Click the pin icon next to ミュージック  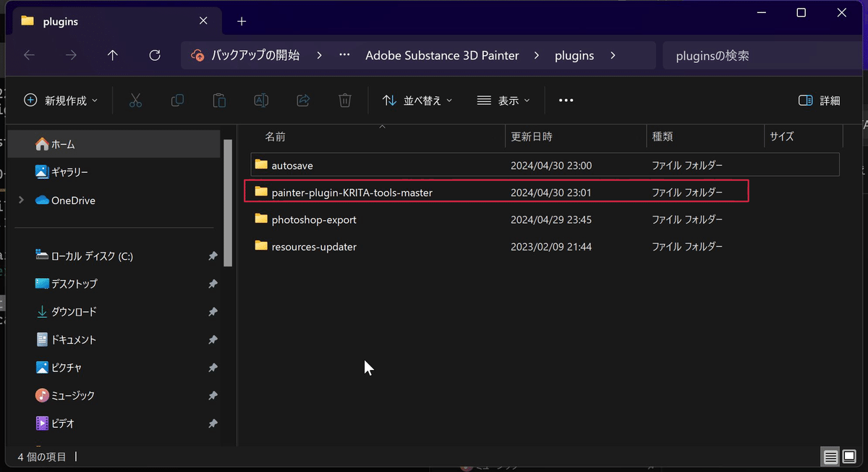213,395
